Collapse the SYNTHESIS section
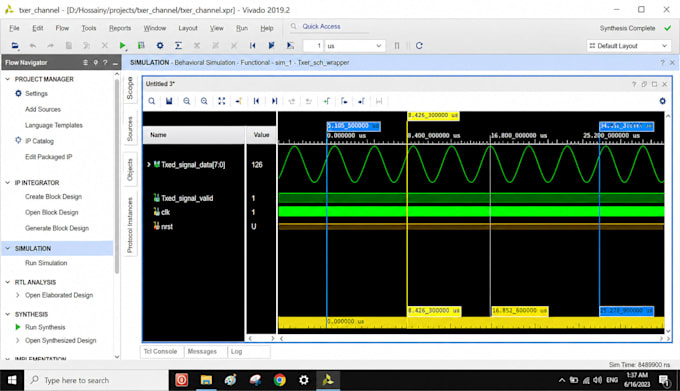The width and height of the screenshot is (680, 391). point(7,314)
